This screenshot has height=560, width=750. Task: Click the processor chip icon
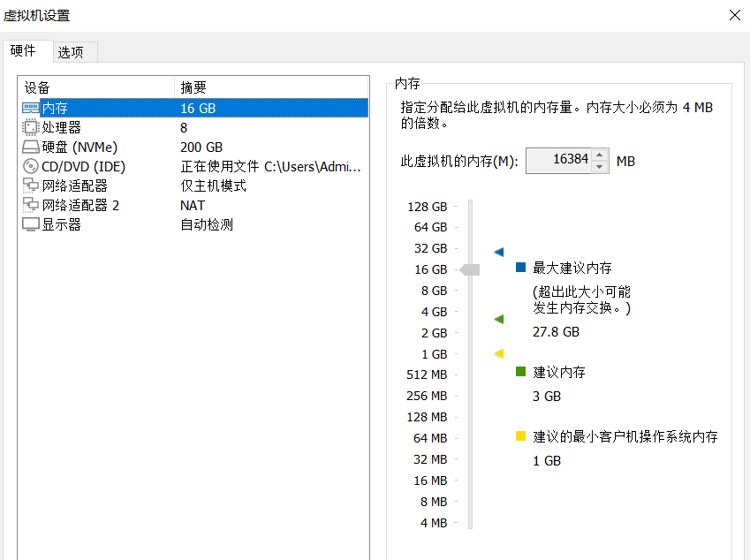tap(31, 128)
